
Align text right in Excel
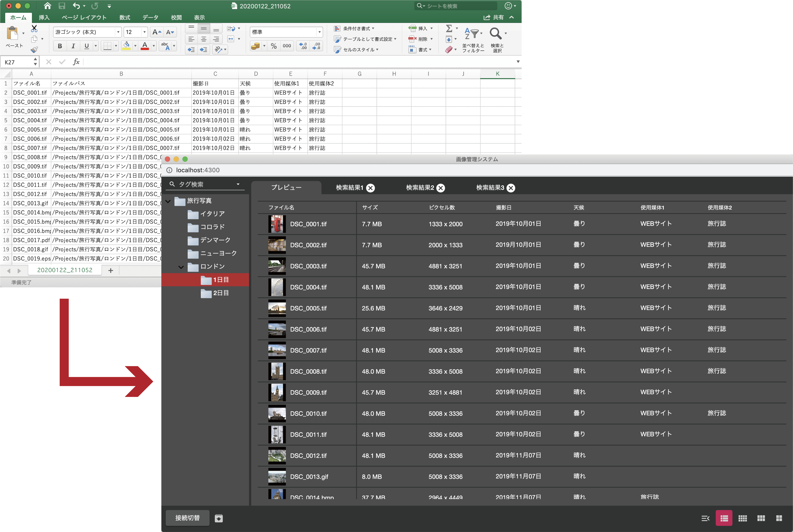(216, 39)
